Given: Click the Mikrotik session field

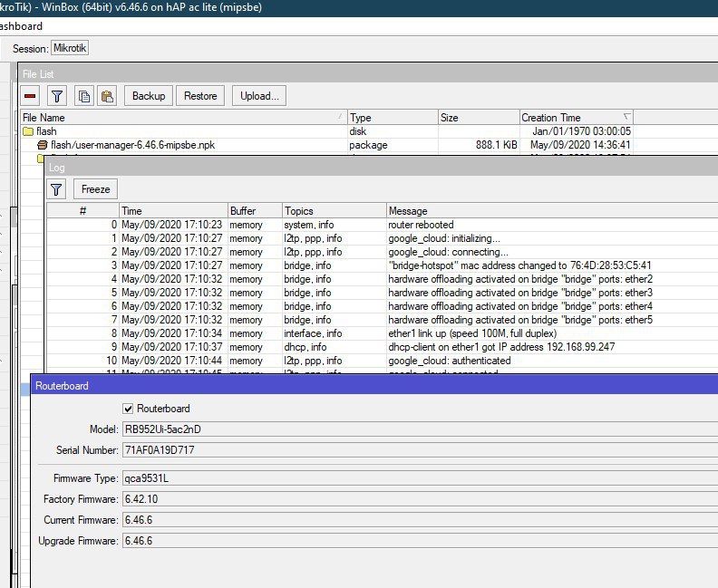Looking at the screenshot, I should pyautogui.click(x=70, y=48).
